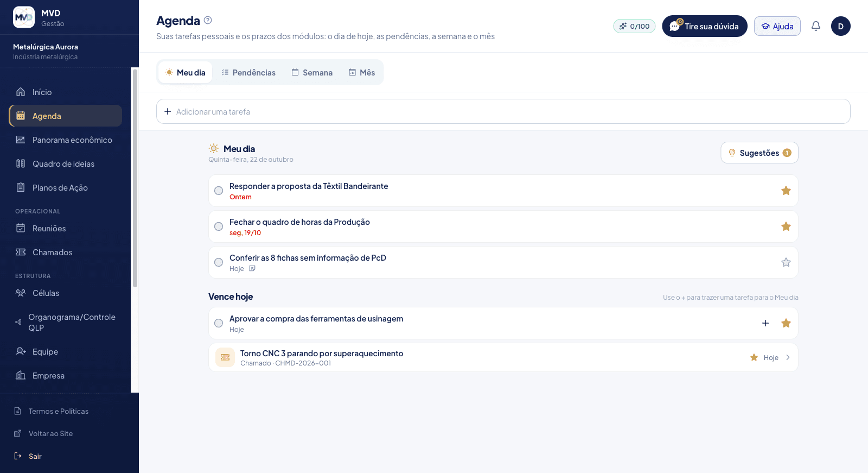The image size is (868, 473).
Task: Click the MVD Gestão logo
Action: pos(24,17)
